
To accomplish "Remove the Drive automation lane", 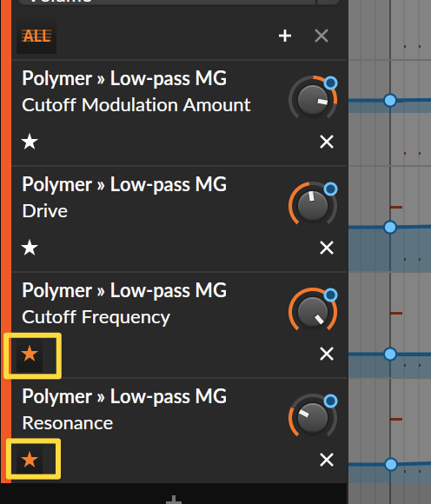I will coord(327,248).
